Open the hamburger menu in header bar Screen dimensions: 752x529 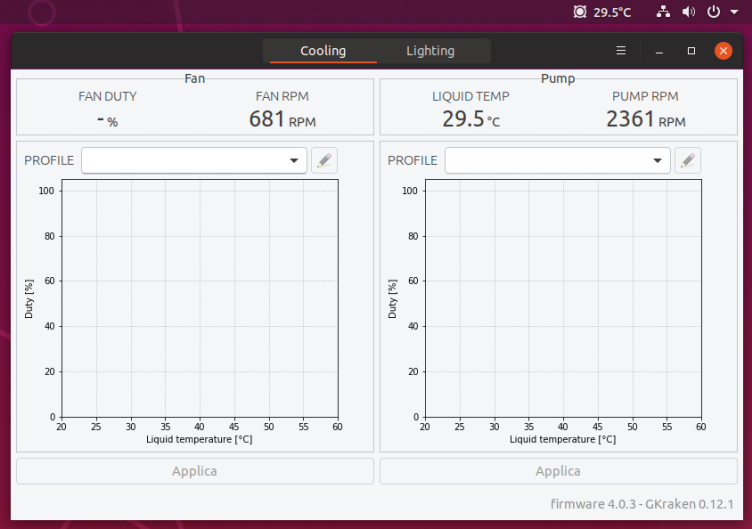click(621, 51)
